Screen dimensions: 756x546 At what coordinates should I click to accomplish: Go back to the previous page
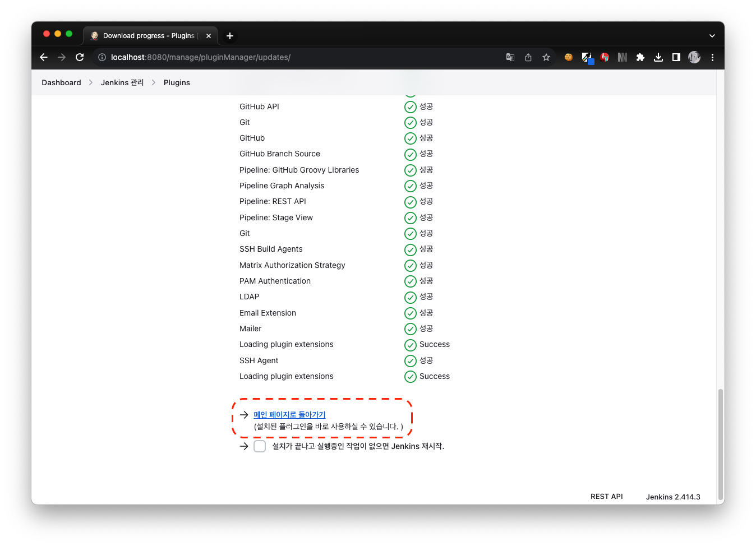click(x=44, y=57)
